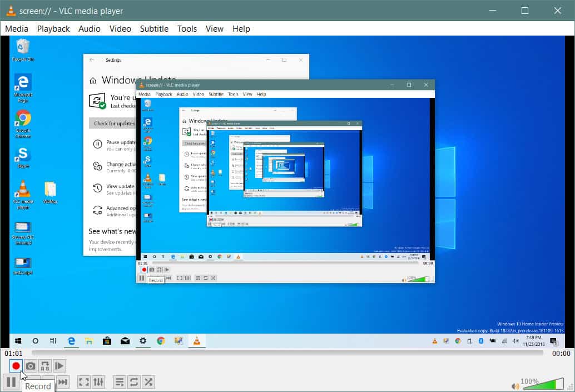Open the Media menu
This screenshot has height=392, width=575.
pyautogui.click(x=17, y=28)
